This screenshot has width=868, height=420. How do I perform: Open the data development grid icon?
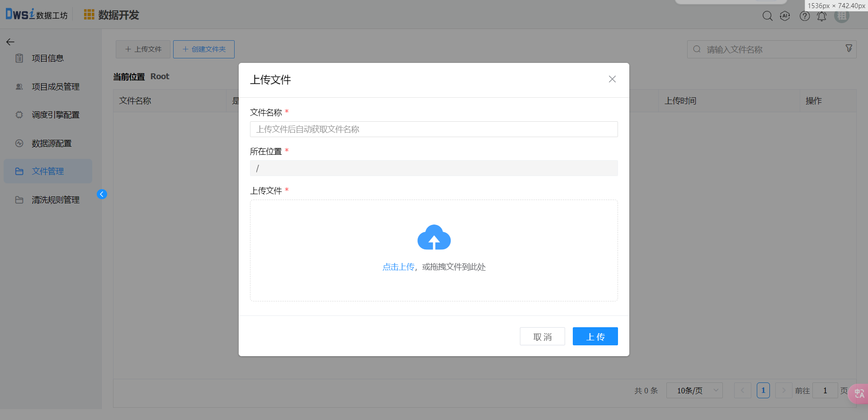(x=89, y=15)
